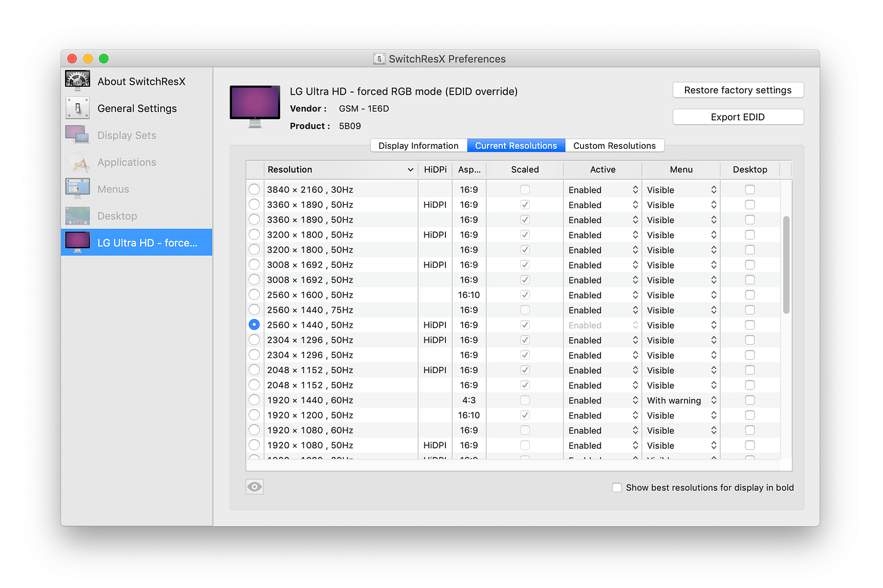883x588 pixels.
Task: Open Active dropdown for 3840 × 2160, 30Hz
Action: [x=603, y=190]
